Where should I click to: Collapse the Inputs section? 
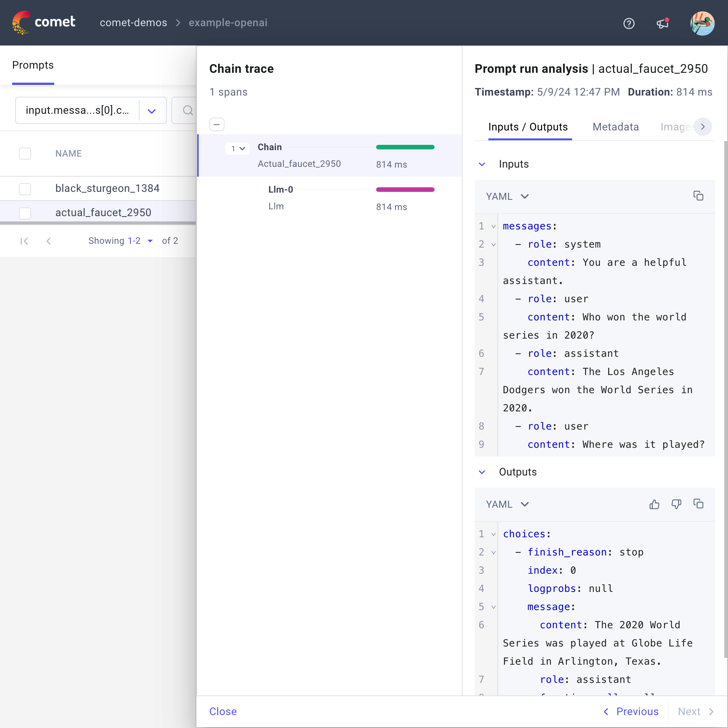click(482, 164)
